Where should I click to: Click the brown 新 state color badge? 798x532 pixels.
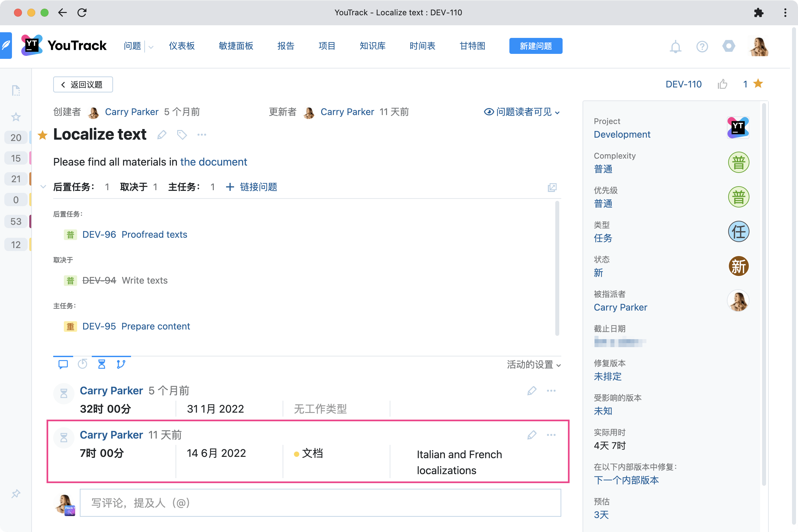tap(738, 266)
